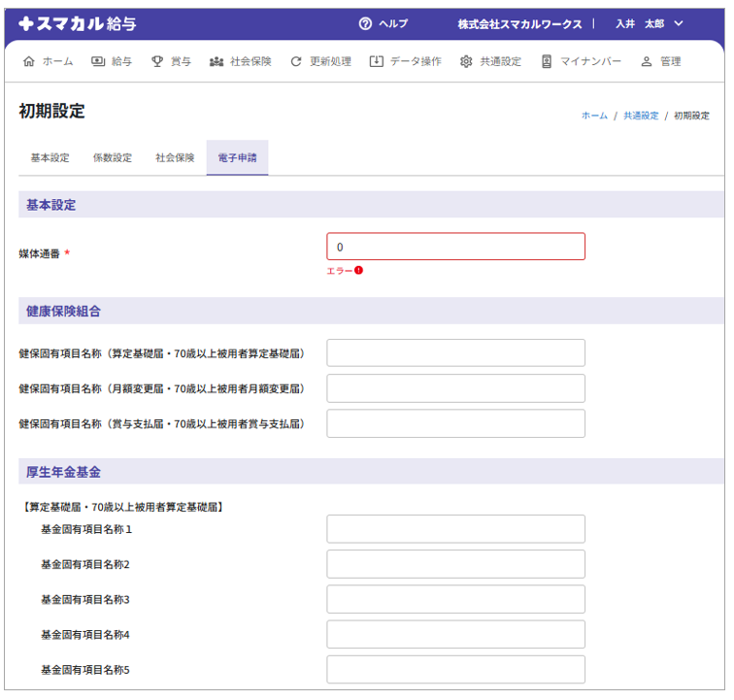Open help via question mark icon
This screenshot has width=734, height=700.
click(x=365, y=23)
